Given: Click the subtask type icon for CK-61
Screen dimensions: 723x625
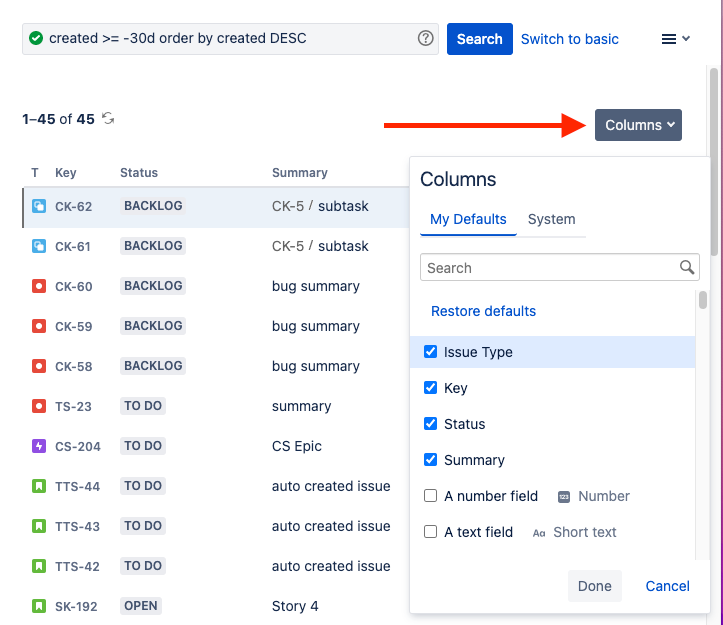Looking at the screenshot, I should pyautogui.click(x=39, y=246).
